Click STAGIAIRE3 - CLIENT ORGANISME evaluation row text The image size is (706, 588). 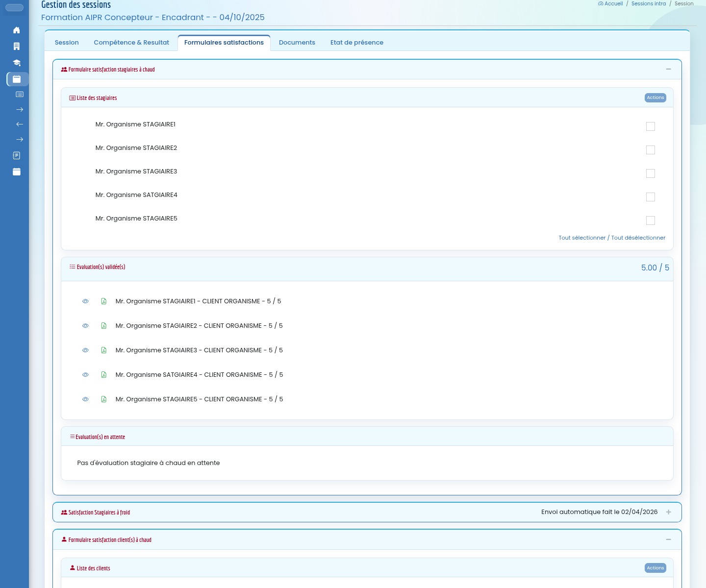(199, 350)
